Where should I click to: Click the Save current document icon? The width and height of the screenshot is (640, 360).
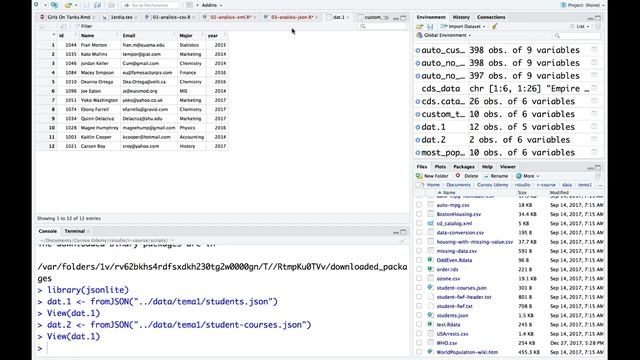coord(87,5)
